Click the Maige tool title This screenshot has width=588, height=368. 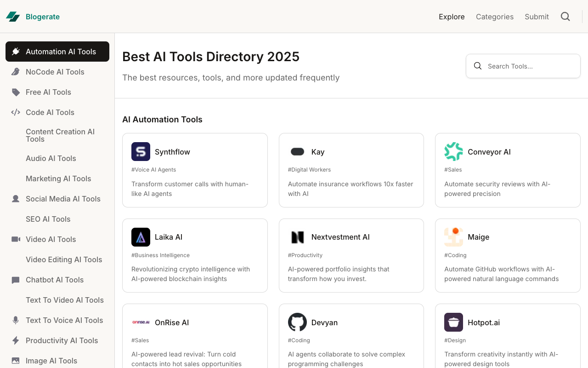click(478, 237)
